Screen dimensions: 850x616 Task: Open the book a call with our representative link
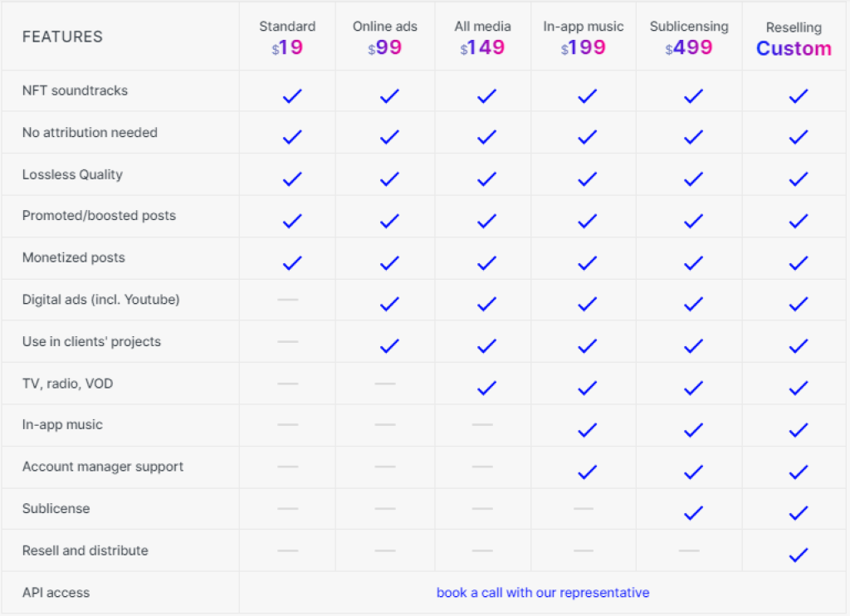tap(542, 592)
